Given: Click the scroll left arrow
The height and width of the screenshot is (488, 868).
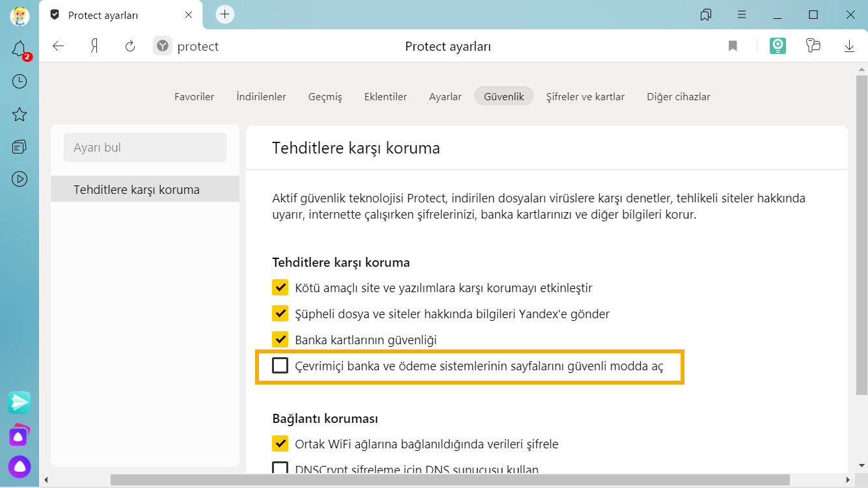Looking at the screenshot, I should click(x=46, y=480).
